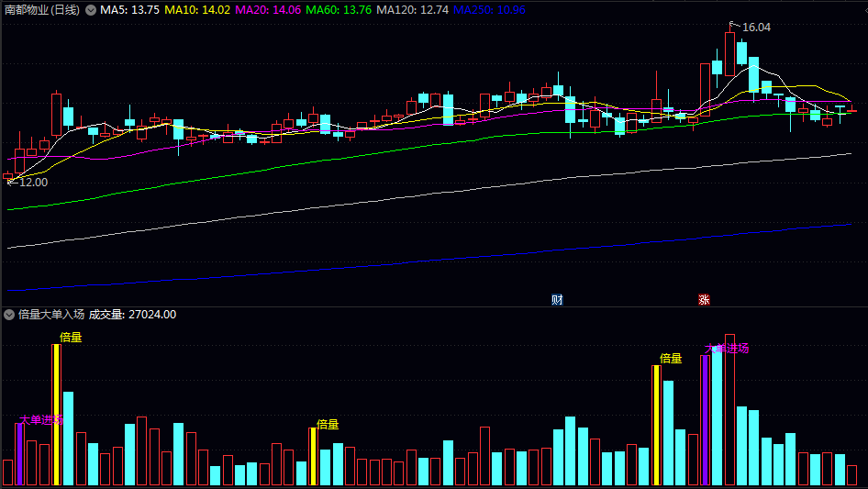Click the 大单进场 label near the volume peak
The width and height of the screenshot is (868, 489).
click(727, 349)
